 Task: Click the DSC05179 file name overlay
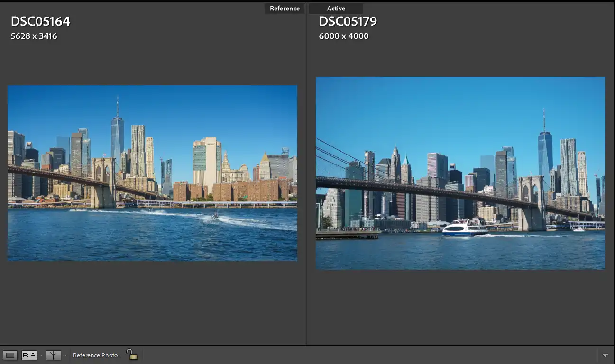[348, 21]
